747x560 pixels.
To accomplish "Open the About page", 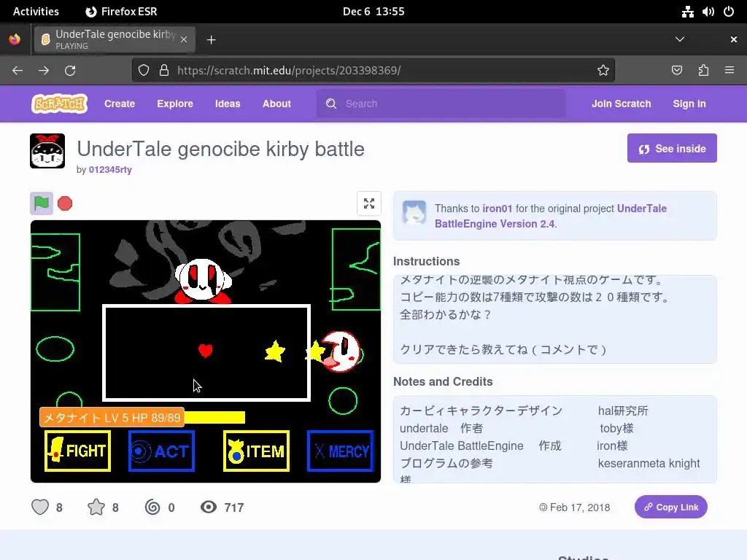I will pos(276,104).
